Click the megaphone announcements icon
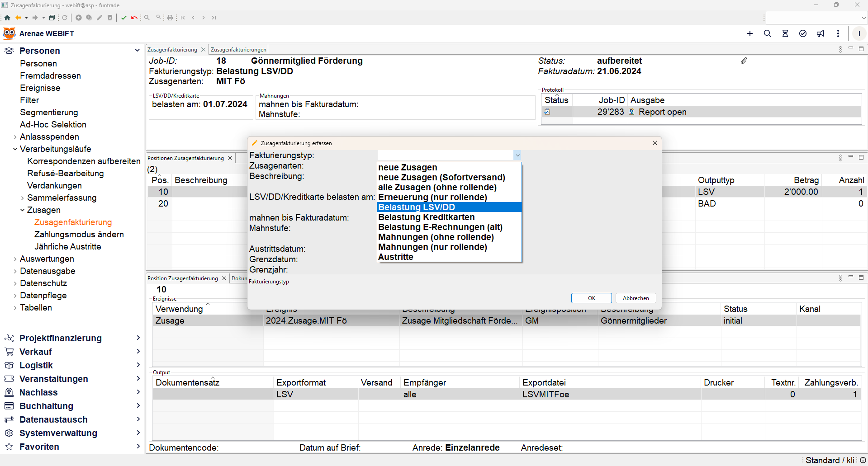This screenshot has height=466, width=868. pyautogui.click(x=821, y=33)
